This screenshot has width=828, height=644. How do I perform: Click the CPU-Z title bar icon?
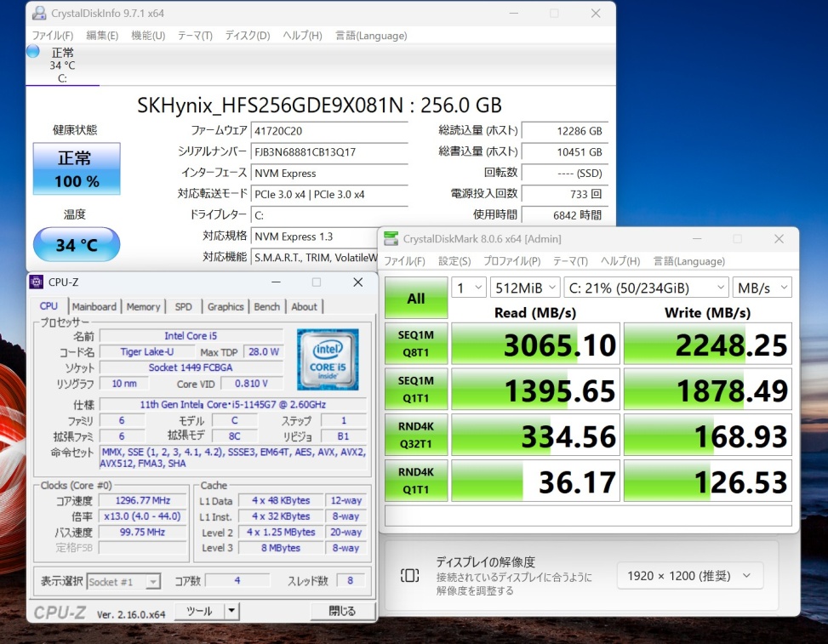[x=37, y=282]
